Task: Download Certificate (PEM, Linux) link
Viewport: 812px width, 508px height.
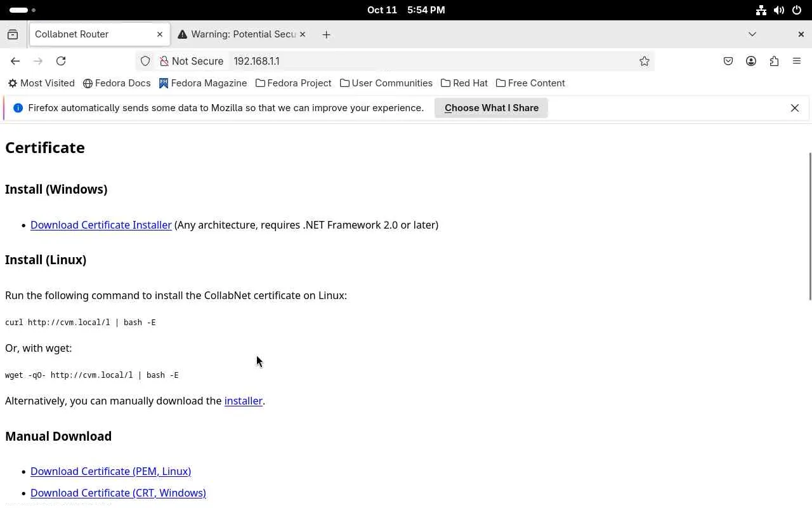Action: coord(110,471)
